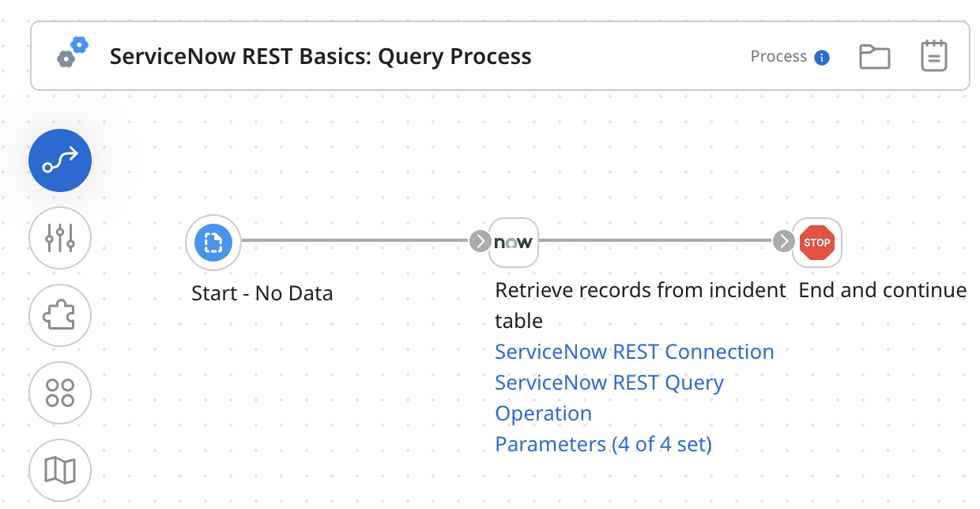This screenshot has height=509, width=980.
Task: Open the four-circles apps panel in sidebar
Action: click(x=59, y=393)
